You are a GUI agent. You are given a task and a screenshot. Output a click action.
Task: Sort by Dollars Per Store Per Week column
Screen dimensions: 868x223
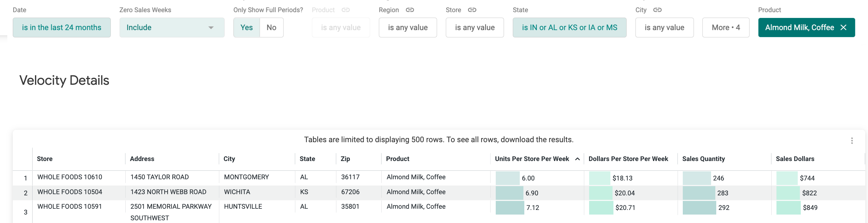[628, 159]
